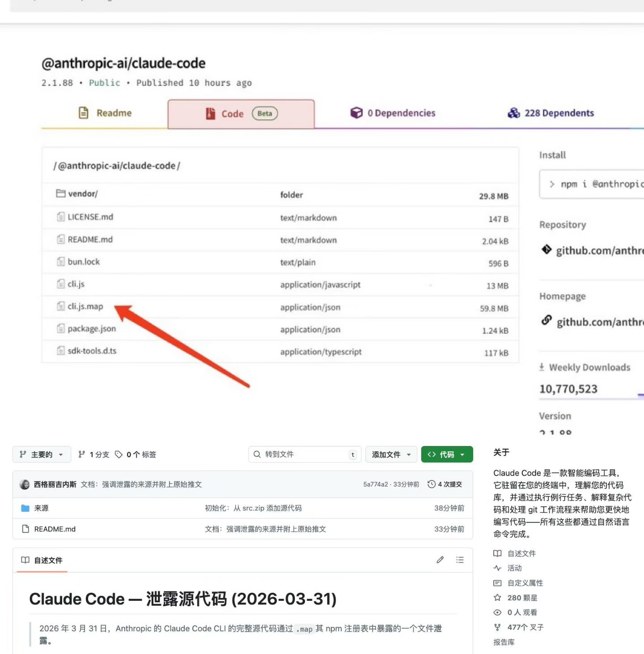Click the Dependencies cube icon

point(356,113)
